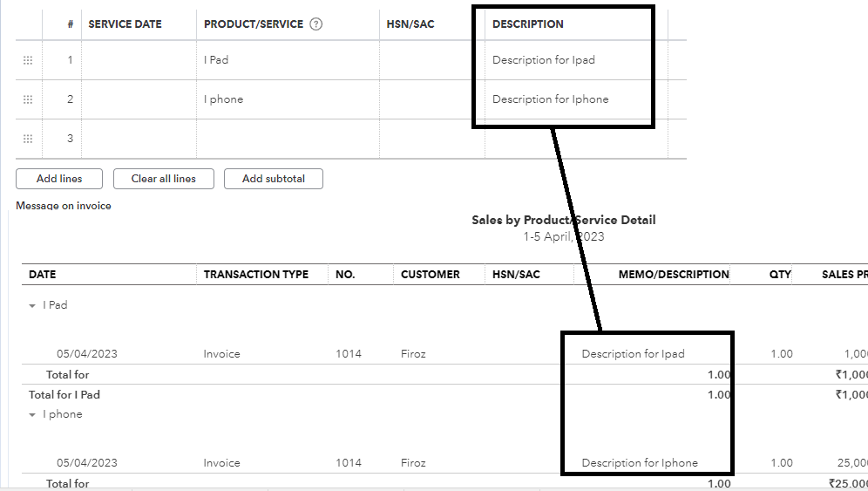Click the Add subtotal button
The width and height of the screenshot is (868, 491).
[x=274, y=179]
